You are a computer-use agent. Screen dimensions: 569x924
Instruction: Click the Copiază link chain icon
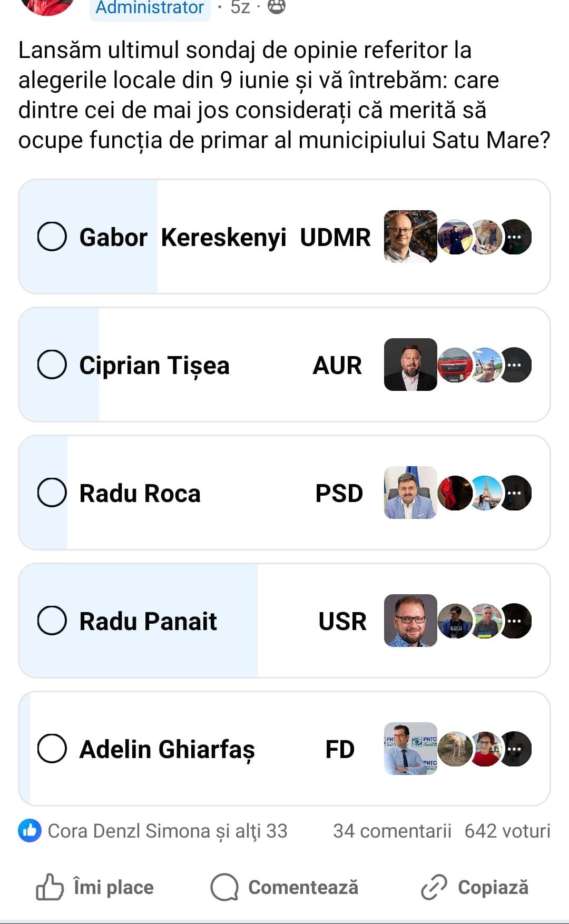tap(434, 887)
